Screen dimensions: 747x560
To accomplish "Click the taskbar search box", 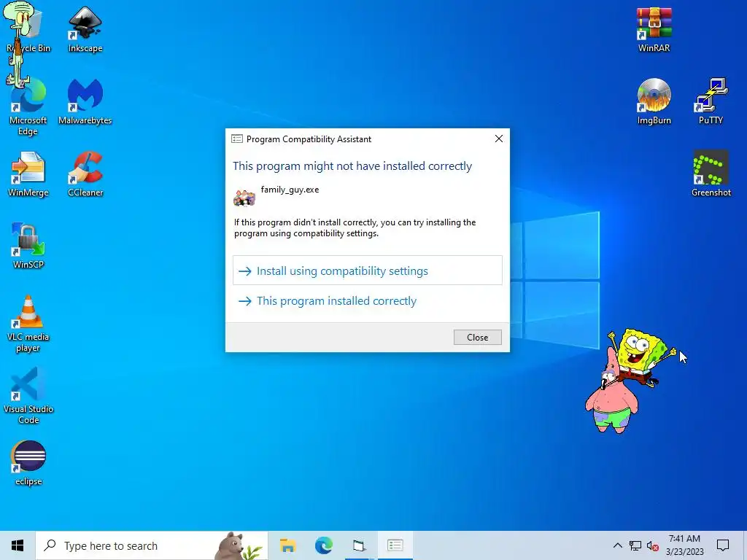I will [x=152, y=545].
